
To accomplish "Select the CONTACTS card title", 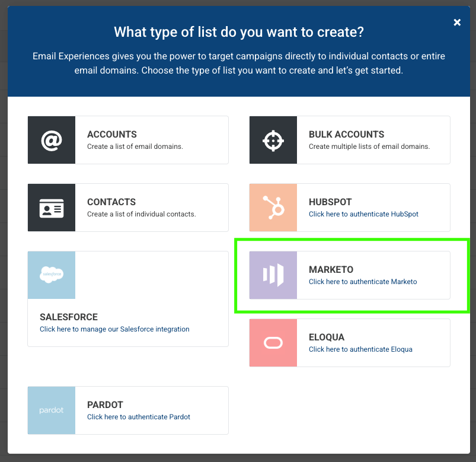I will [x=111, y=202].
